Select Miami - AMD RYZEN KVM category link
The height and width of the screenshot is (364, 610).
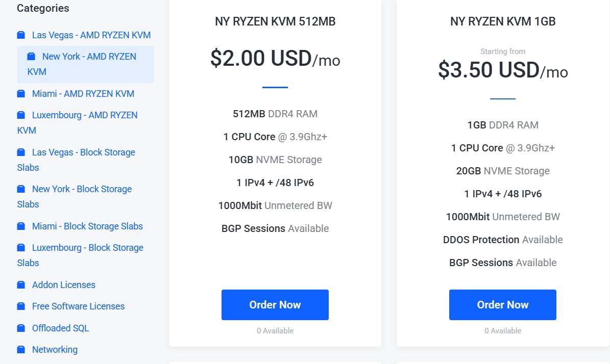pyautogui.click(x=83, y=94)
